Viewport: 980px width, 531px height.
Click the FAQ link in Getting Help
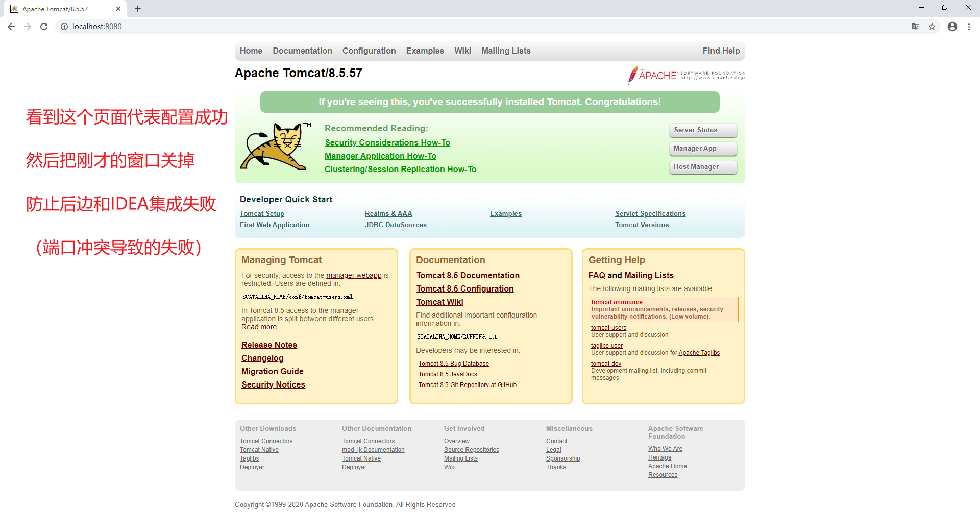click(x=597, y=276)
